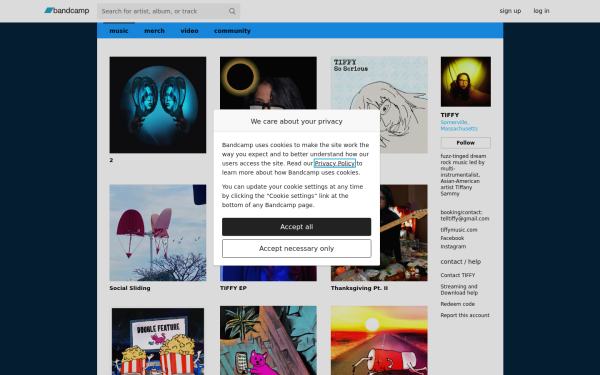Click the search magnifier icon

[x=232, y=11]
